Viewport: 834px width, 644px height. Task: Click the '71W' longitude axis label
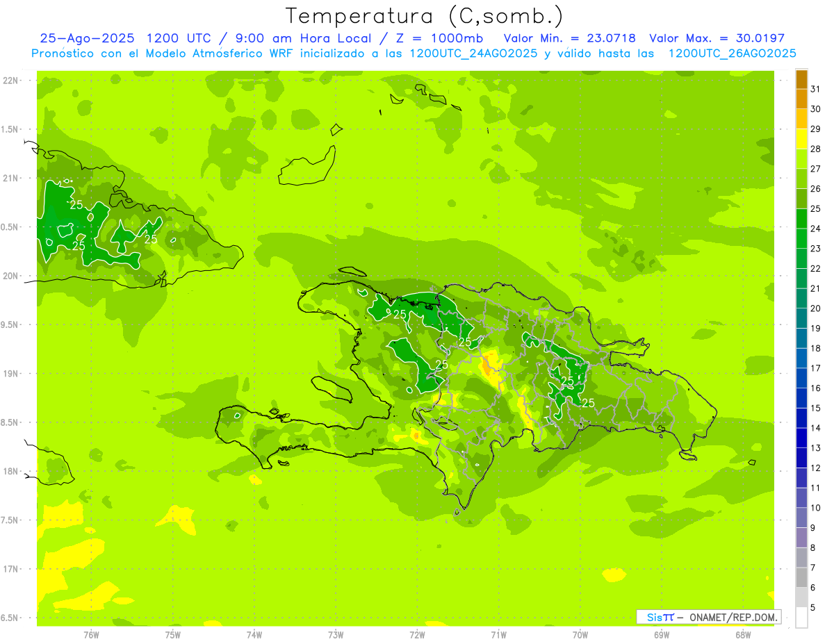click(x=498, y=635)
